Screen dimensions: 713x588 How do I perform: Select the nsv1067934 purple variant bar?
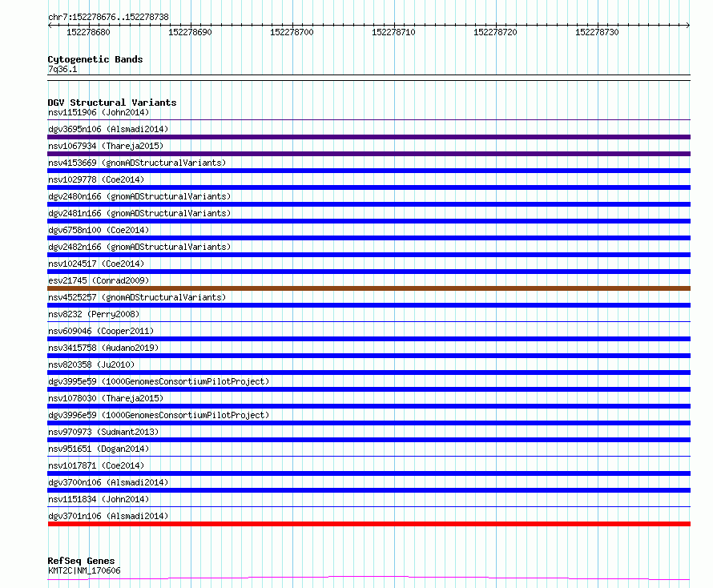click(369, 154)
